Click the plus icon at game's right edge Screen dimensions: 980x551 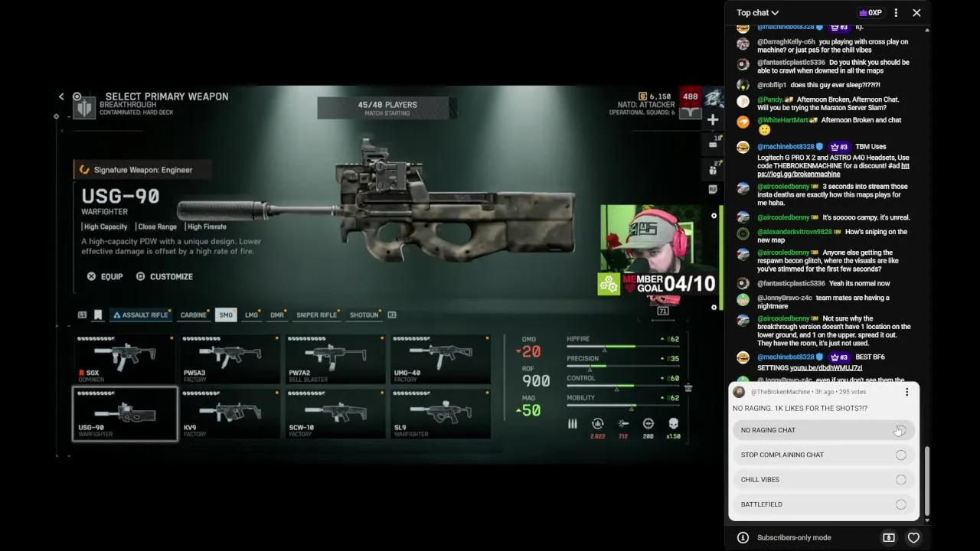pos(713,119)
